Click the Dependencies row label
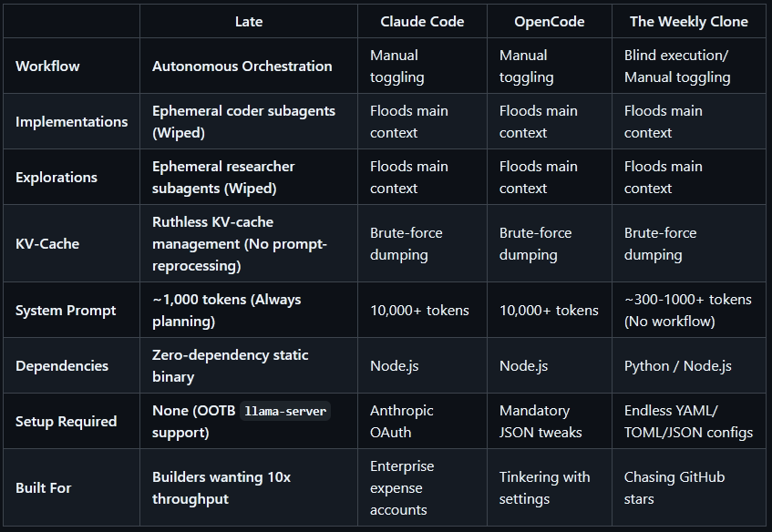 pos(62,365)
